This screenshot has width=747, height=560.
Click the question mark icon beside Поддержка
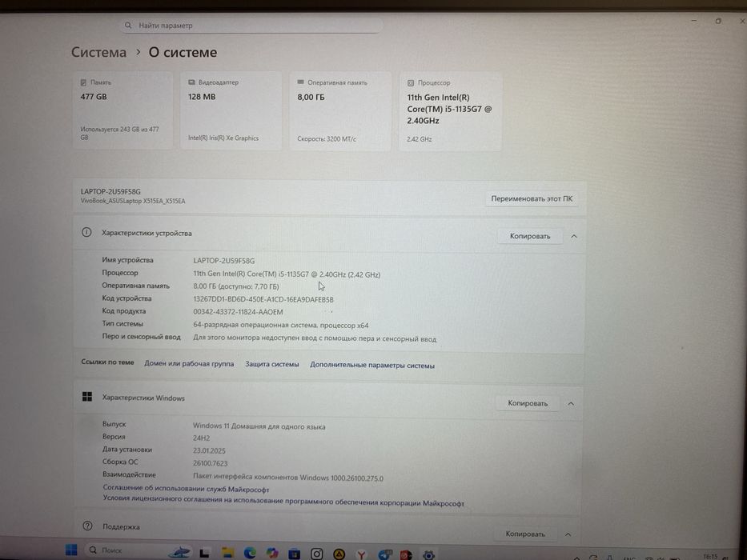tap(87, 526)
